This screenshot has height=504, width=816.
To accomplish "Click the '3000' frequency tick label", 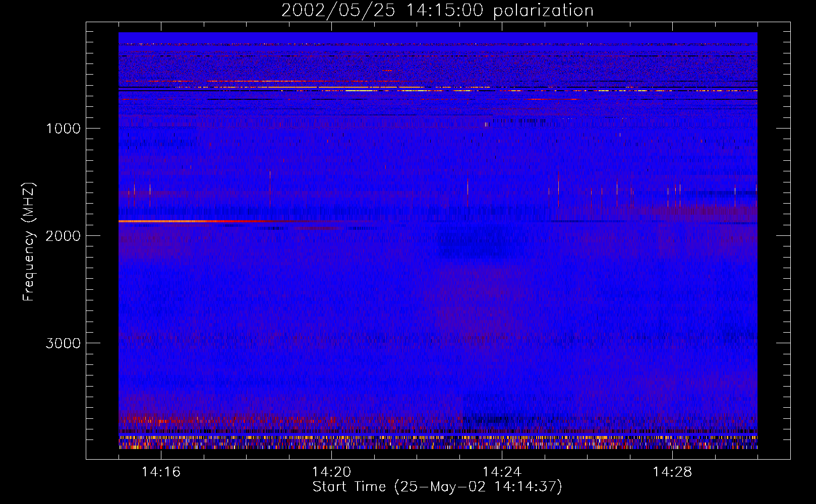I will (63, 343).
